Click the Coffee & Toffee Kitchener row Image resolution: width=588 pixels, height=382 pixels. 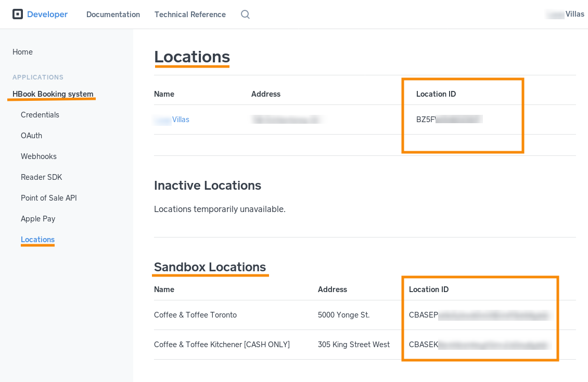pyautogui.click(x=222, y=345)
